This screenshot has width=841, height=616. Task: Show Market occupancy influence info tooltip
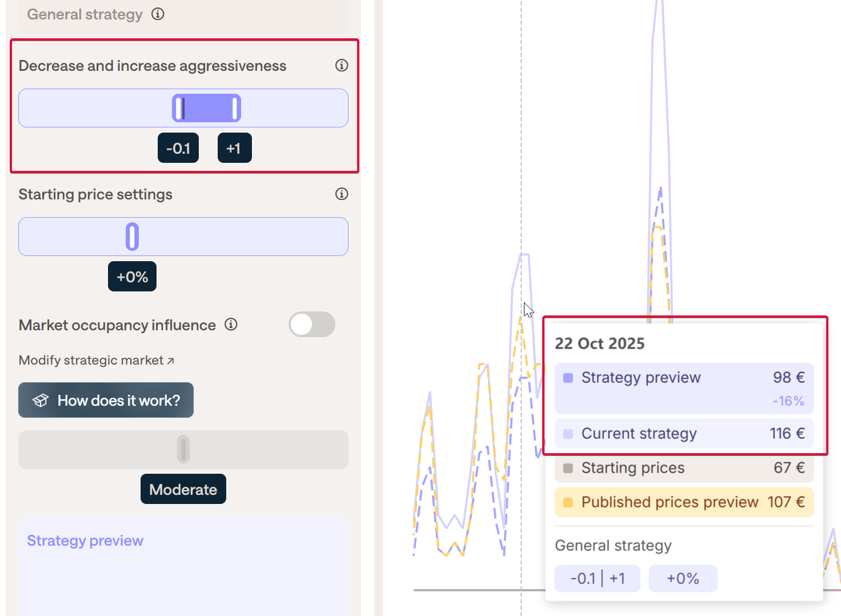pos(231,325)
